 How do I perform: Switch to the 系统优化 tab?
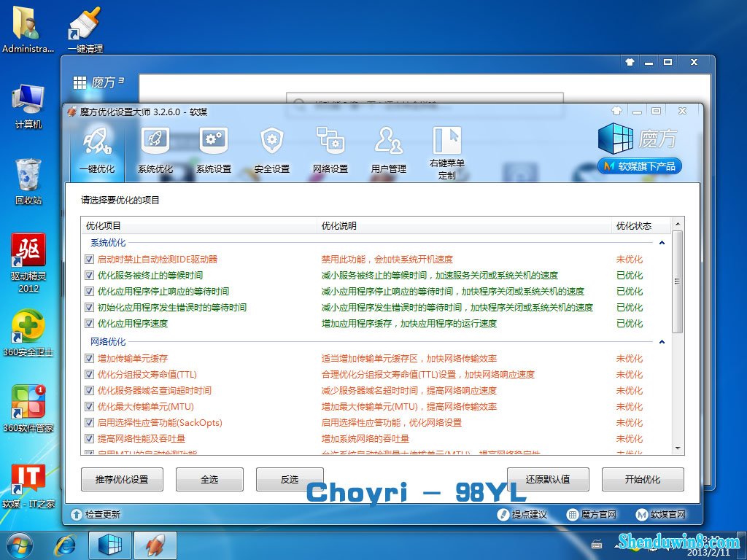(x=155, y=149)
